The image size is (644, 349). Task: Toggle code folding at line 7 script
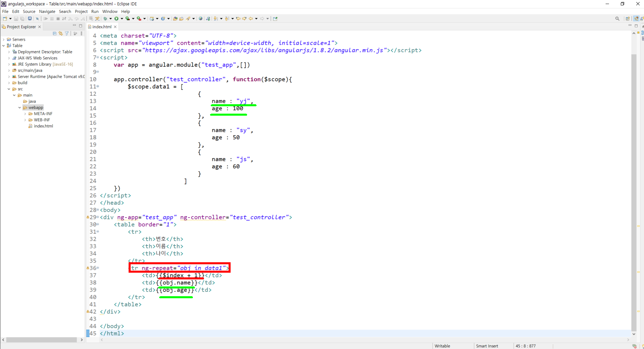pos(98,57)
